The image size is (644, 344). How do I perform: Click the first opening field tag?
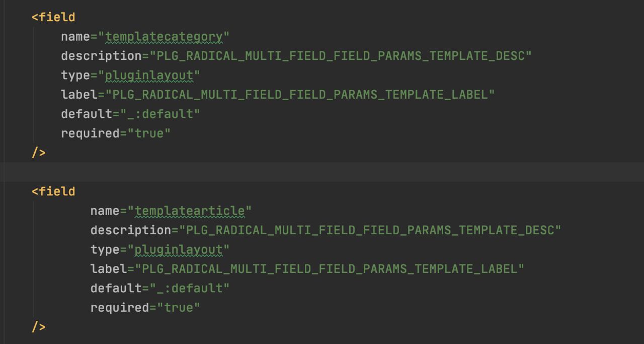coord(53,17)
